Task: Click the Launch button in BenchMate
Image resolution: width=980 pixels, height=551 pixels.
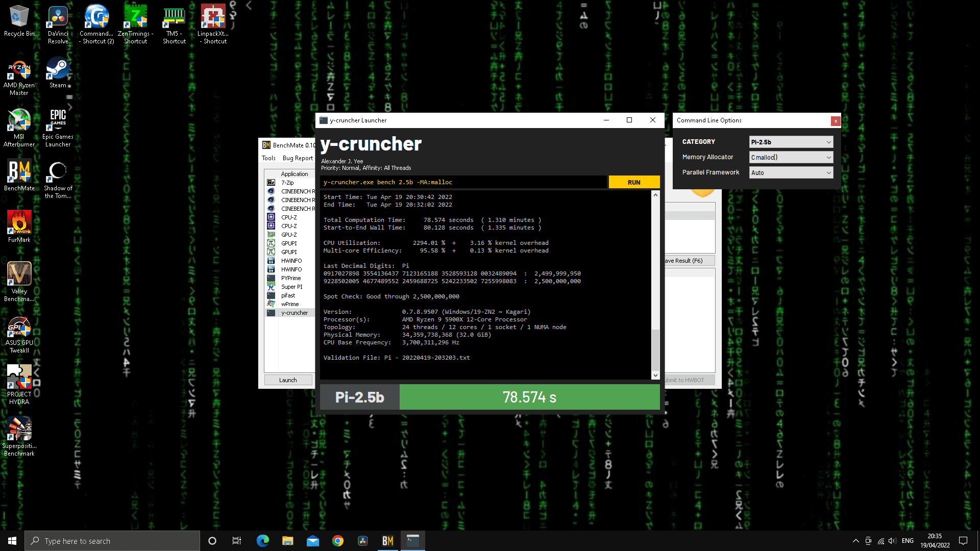Action: point(288,380)
